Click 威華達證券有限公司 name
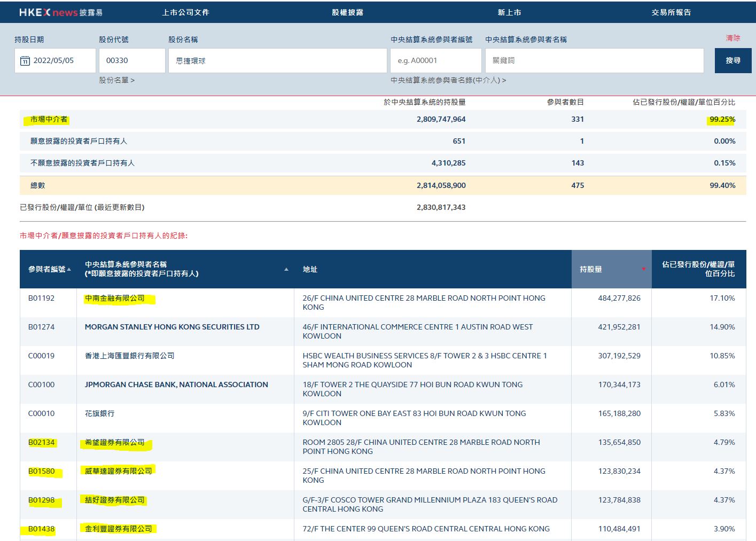The height and width of the screenshot is (541, 756). (119, 472)
